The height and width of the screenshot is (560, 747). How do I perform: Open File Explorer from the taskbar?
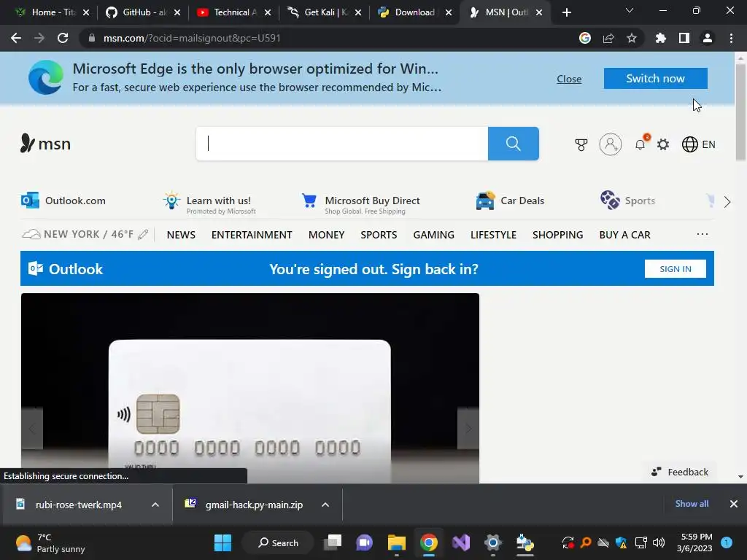[396, 542]
